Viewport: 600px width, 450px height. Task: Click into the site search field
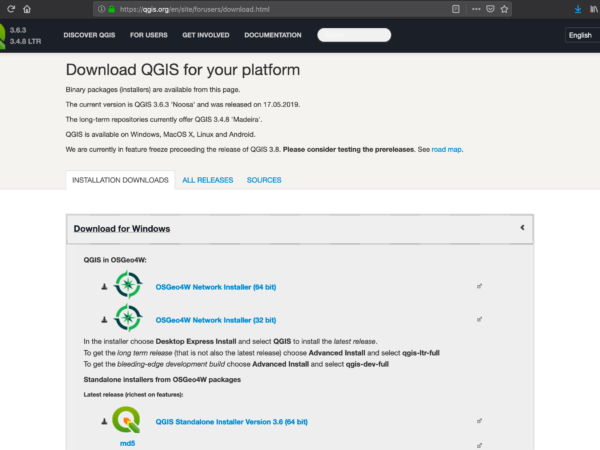tap(354, 35)
